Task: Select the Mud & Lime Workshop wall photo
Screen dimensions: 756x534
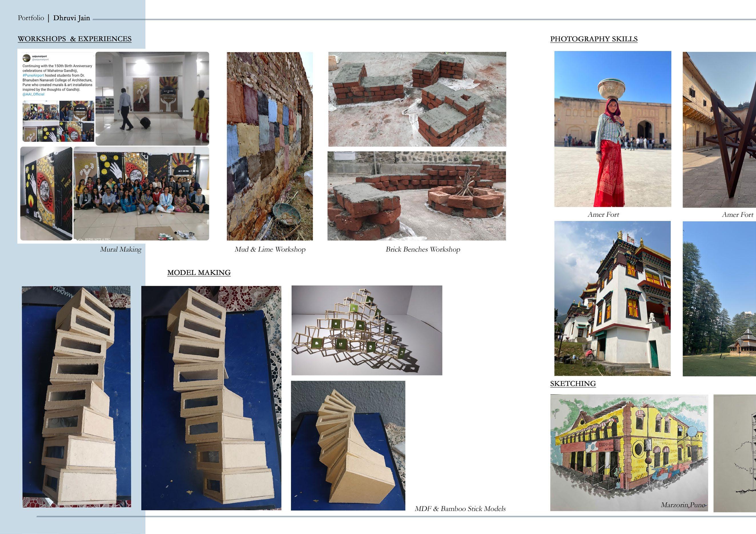Action: click(x=270, y=146)
